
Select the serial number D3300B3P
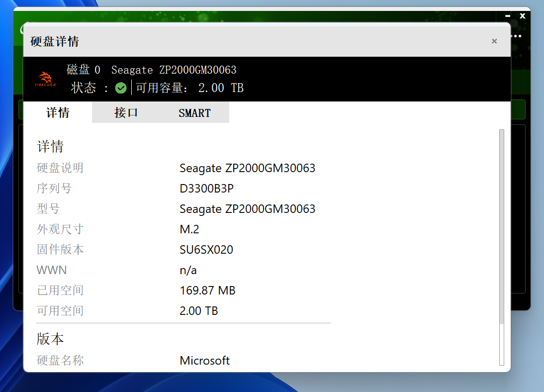tap(206, 189)
